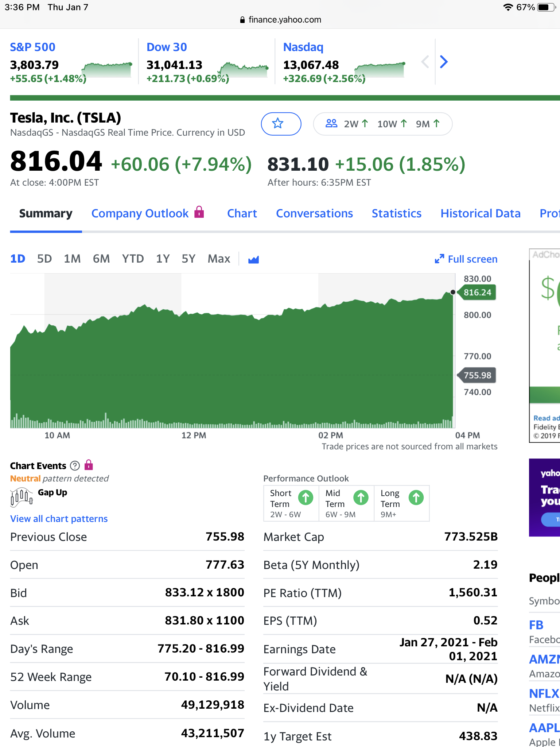Open the S&P 500 index link

point(32,47)
